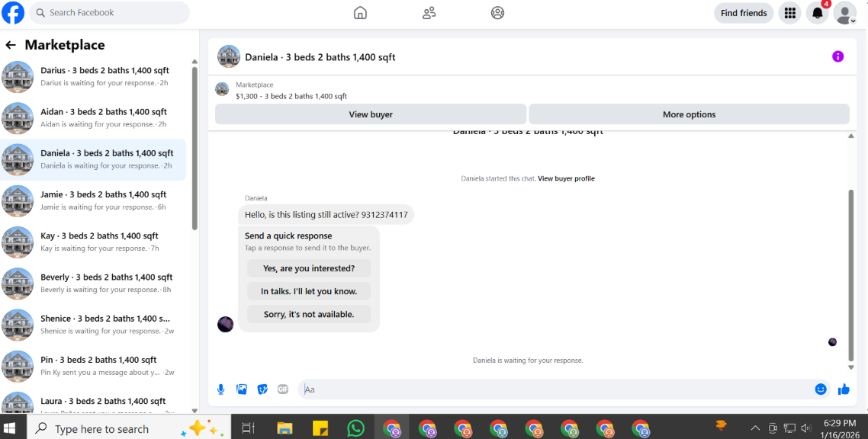The height and width of the screenshot is (439, 868).
Task: Open the Groups icon in top navigation
Action: 497,13
